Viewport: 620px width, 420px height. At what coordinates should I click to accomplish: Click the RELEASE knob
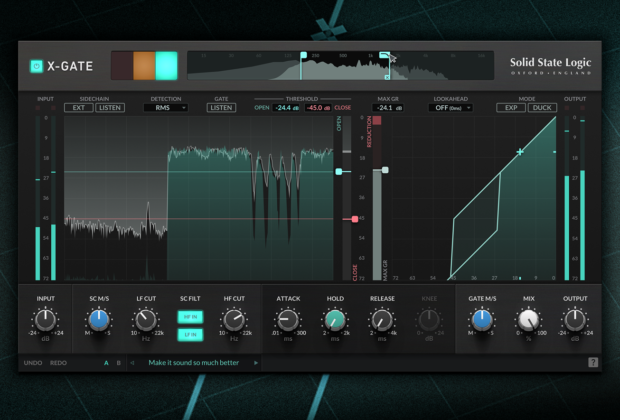pos(382,320)
